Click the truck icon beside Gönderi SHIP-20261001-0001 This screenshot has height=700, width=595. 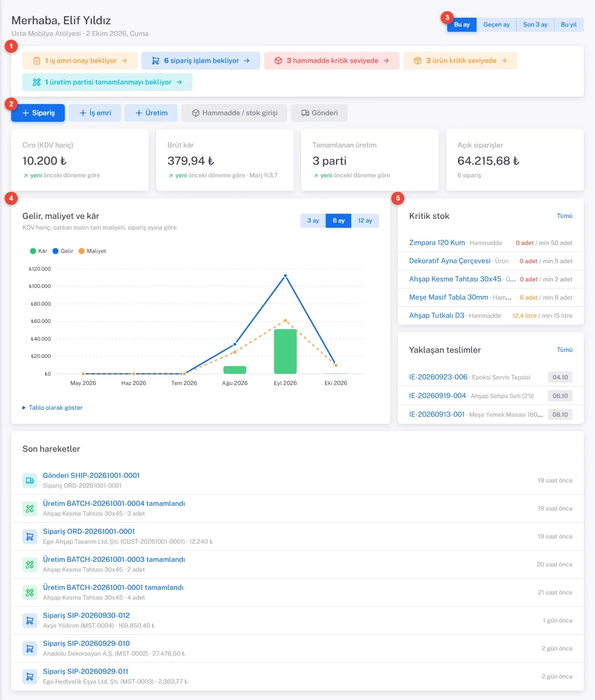[30, 481]
